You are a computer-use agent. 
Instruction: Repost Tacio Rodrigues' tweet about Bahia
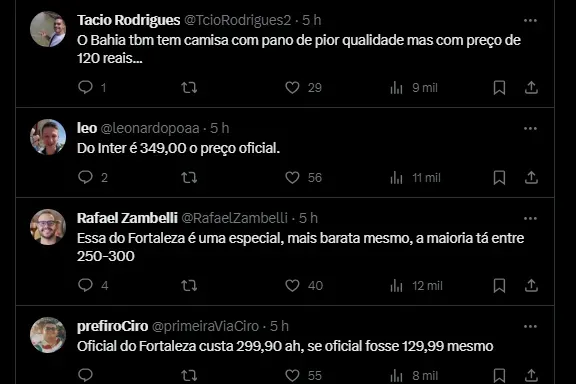click(189, 87)
